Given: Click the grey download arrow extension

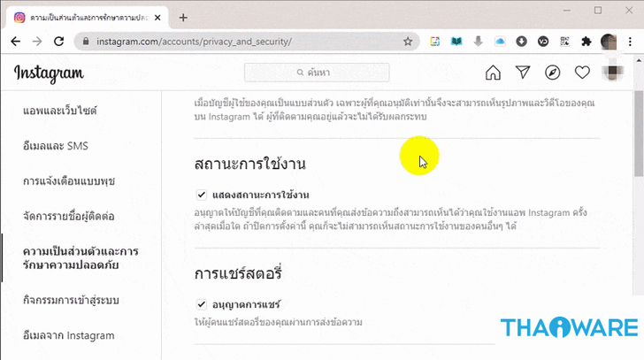Looking at the screenshot, I should [478, 42].
